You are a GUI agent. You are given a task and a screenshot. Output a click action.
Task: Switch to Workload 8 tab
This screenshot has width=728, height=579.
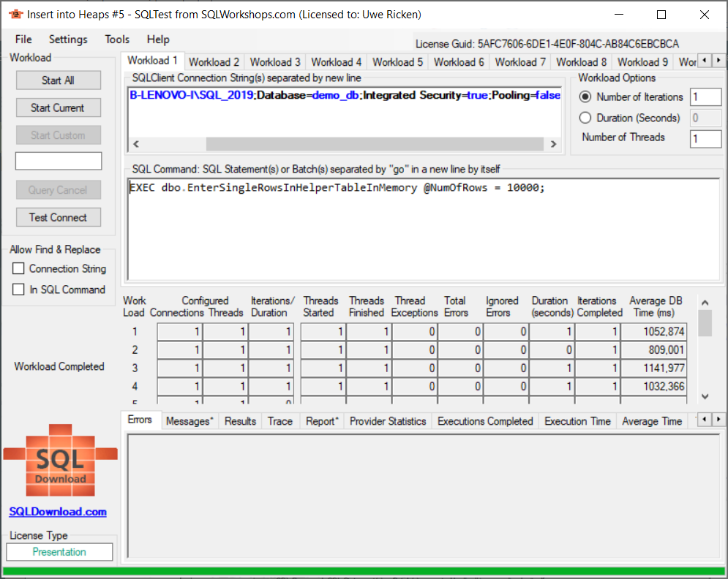tap(581, 62)
